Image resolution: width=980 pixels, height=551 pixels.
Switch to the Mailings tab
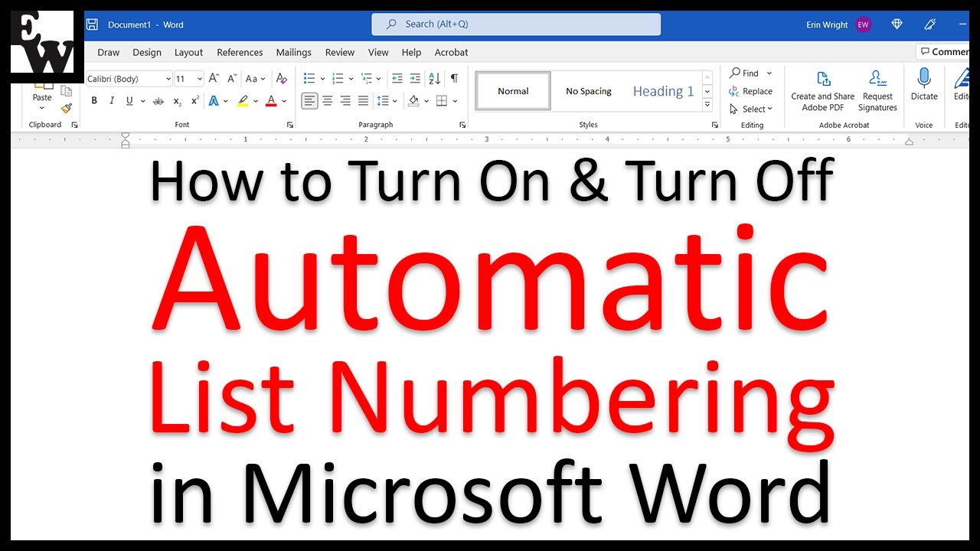pos(294,52)
